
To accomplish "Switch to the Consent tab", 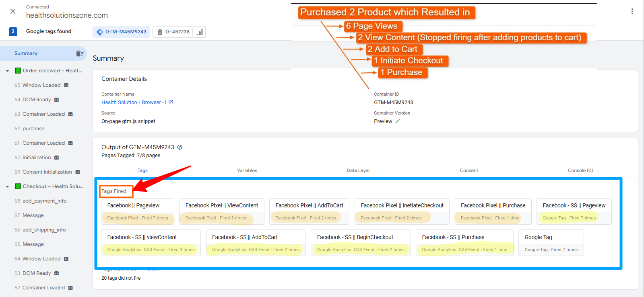I will tap(469, 170).
